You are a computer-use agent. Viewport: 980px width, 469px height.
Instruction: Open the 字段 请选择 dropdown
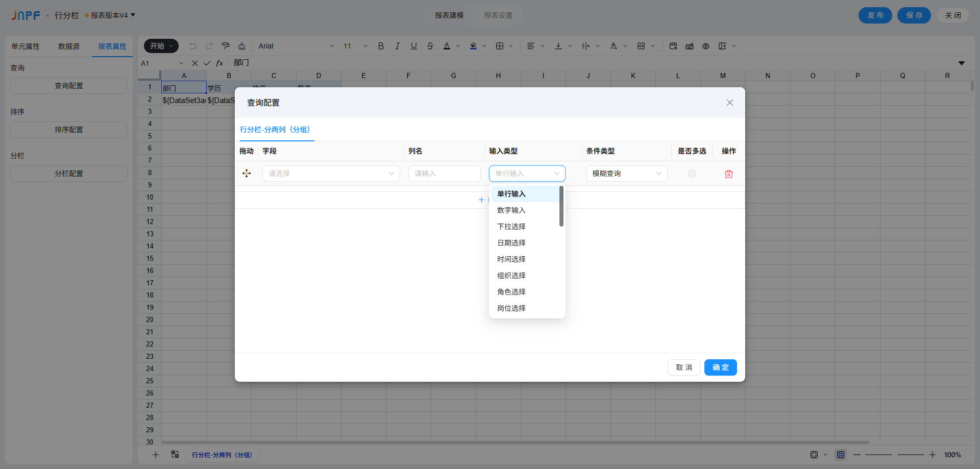[331, 174]
